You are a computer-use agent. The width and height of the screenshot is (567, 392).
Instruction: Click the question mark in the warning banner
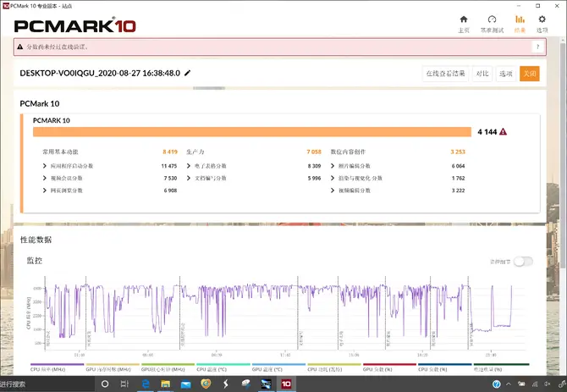click(x=537, y=47)
